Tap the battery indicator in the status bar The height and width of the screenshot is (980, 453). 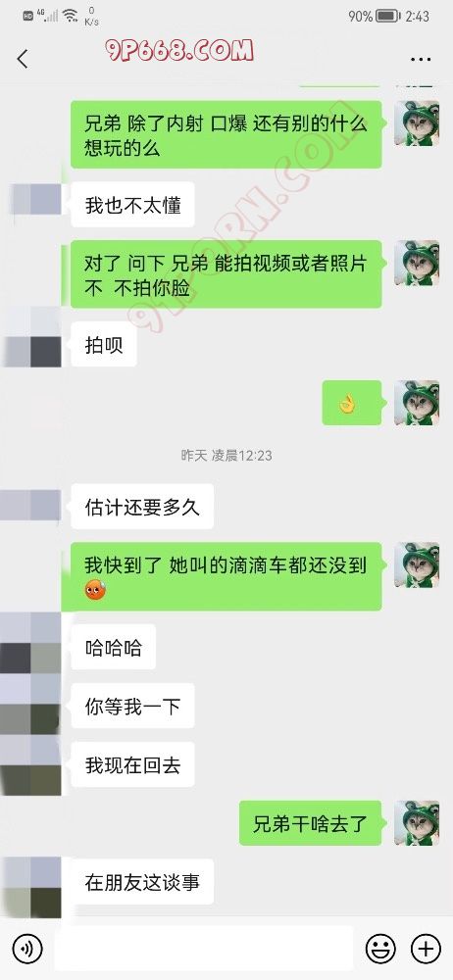(x=388, y=17)
